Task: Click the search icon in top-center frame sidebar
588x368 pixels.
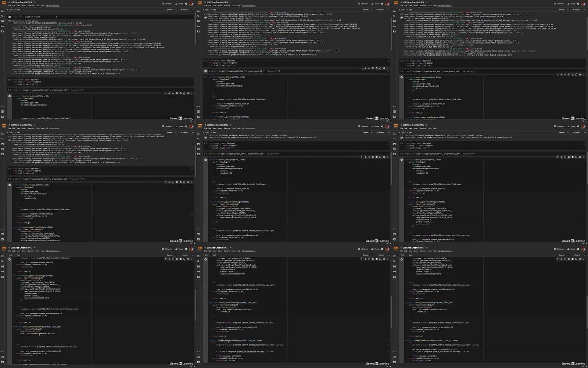Action: [x=198, y=16]
